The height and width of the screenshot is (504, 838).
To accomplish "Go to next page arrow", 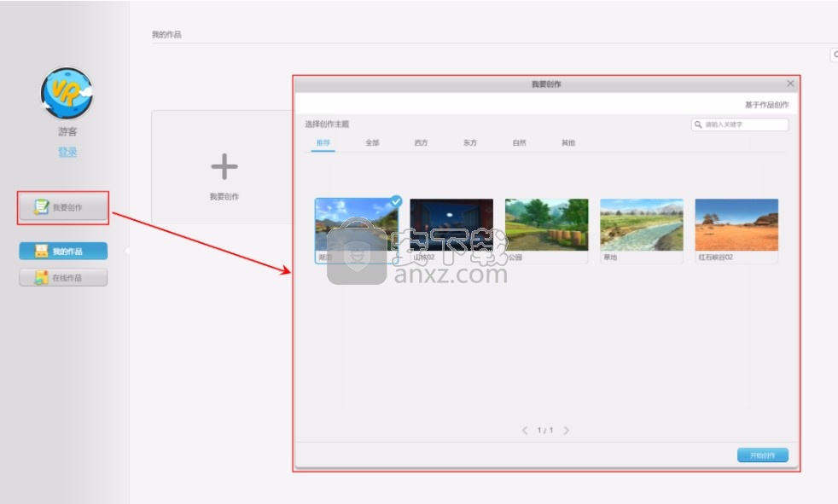I will 566,431.
